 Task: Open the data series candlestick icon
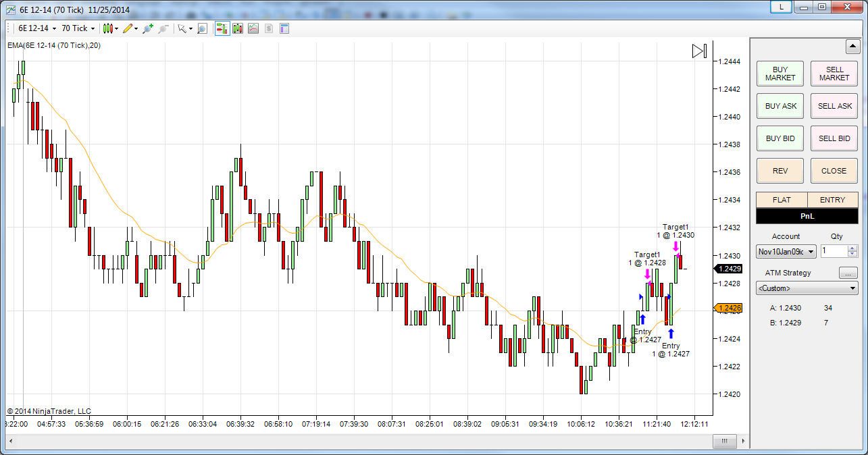tap(238, 28)
